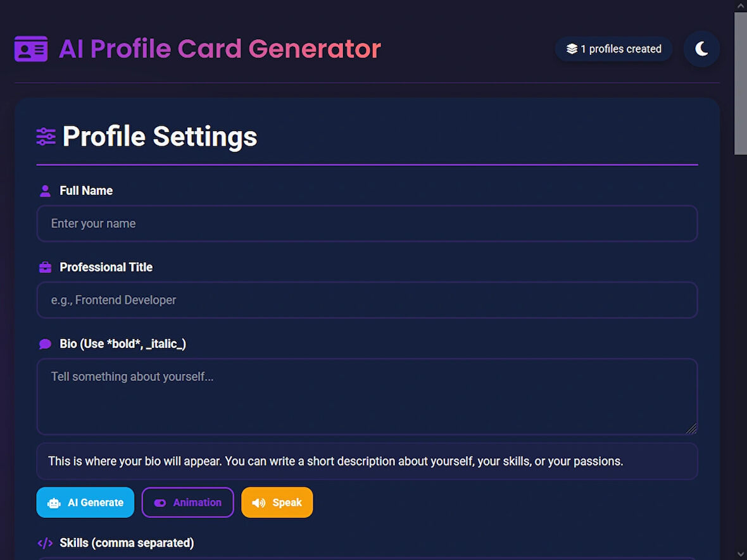This screenshot has height=560, width=747.
Task: Focus the Full Name input field
Action: (x=367, y=223)
